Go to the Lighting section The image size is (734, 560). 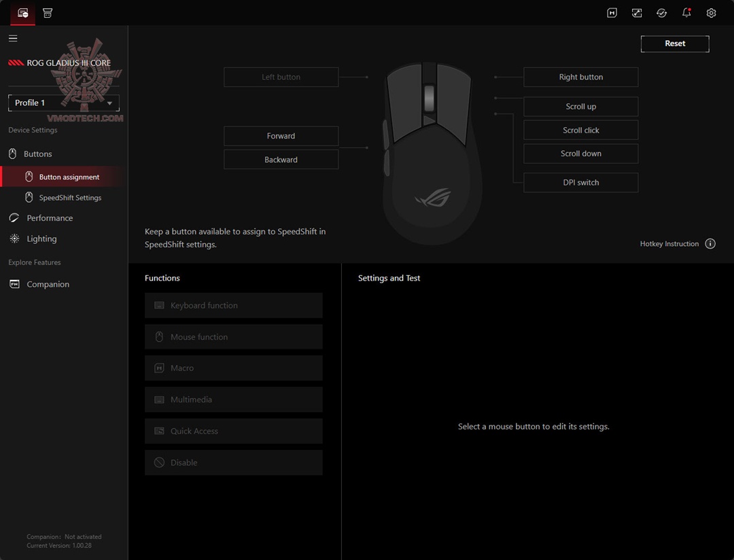(41, 239)
